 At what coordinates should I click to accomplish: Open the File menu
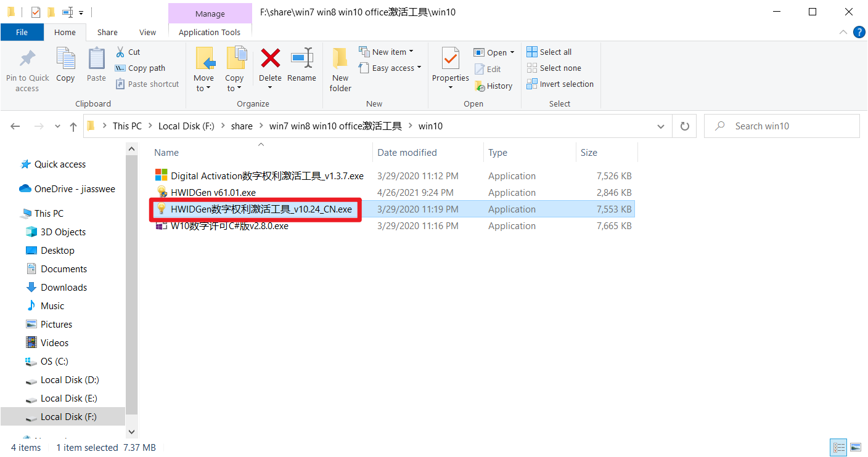click(22, 33)
